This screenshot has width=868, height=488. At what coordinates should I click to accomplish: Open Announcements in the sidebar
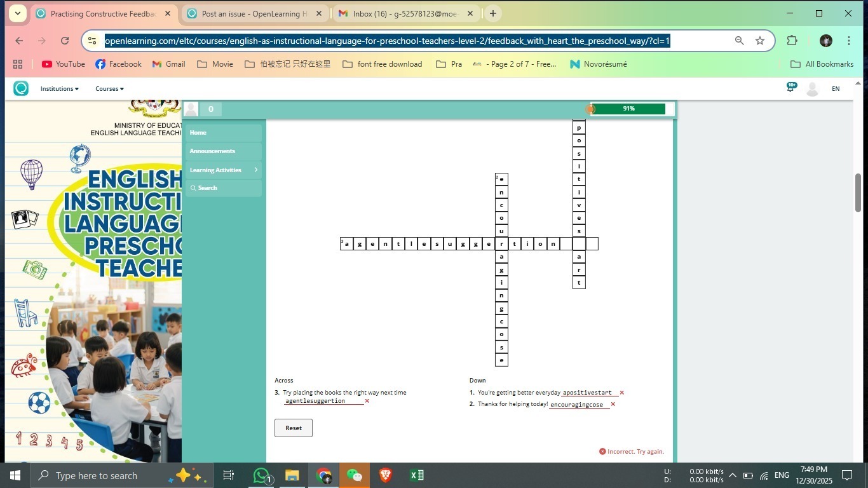click(224, 151)
